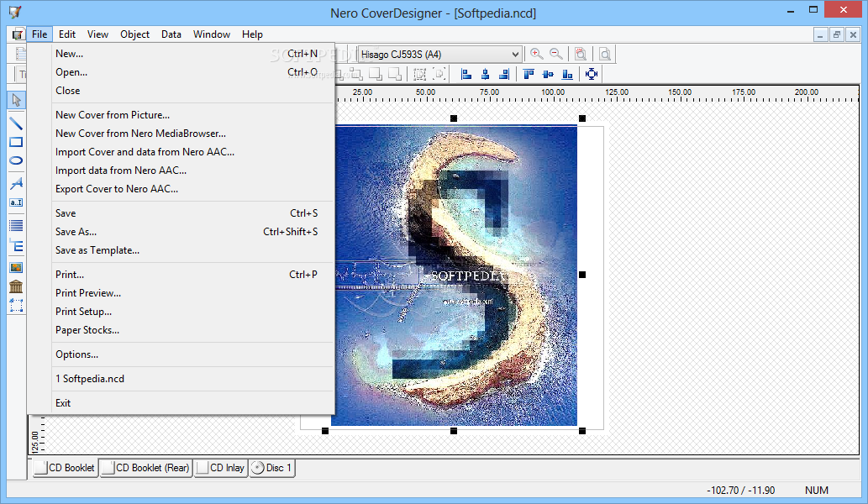Open the Object menu
The height and width of the screenshot is (504, 868).
134,34
